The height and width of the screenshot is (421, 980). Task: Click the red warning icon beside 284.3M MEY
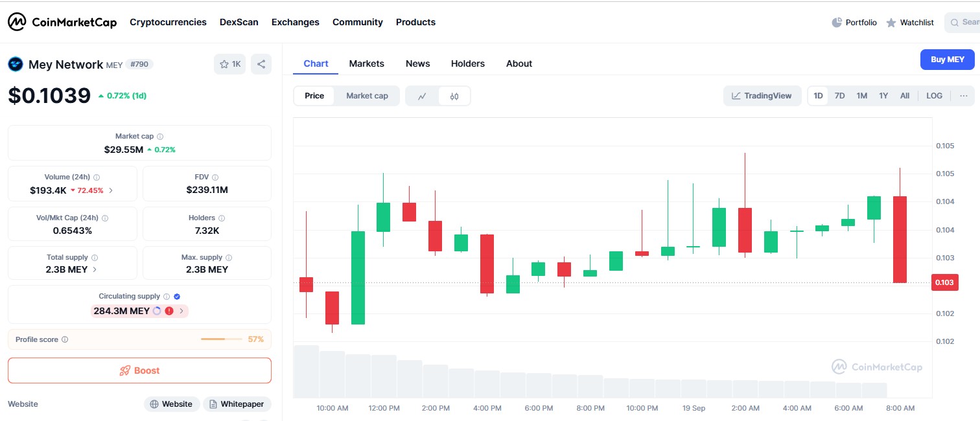(x=169, y=311)
